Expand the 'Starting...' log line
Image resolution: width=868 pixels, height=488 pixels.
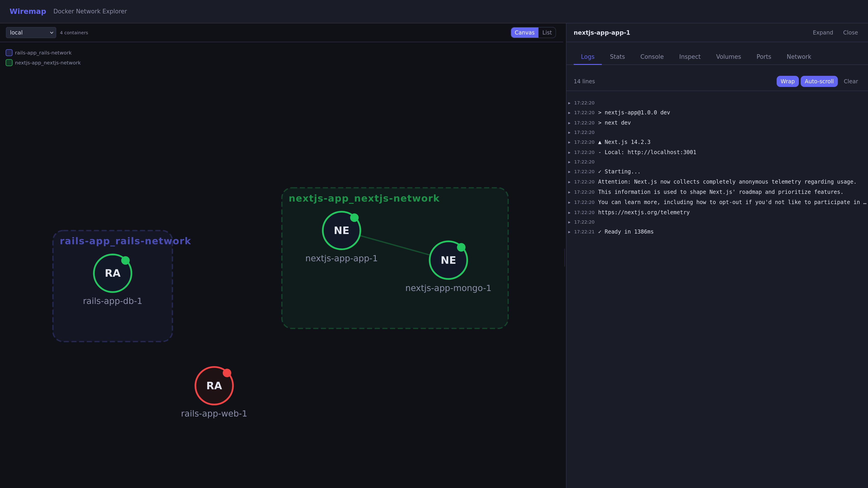(569, 172)
